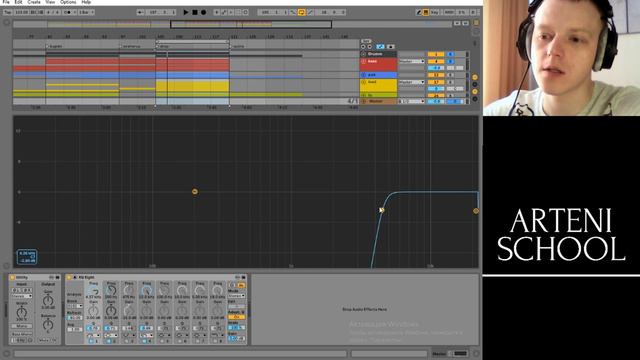Open the Help menu
Image resolution: width=640 pixels, height=360 pixels.
click(86, 2)
